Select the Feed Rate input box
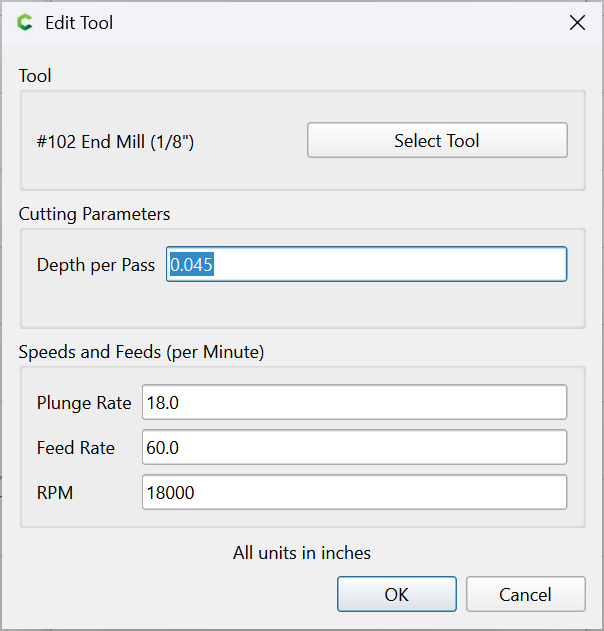The width and height of the screenshot is (604, 631). tap(355, 447)
